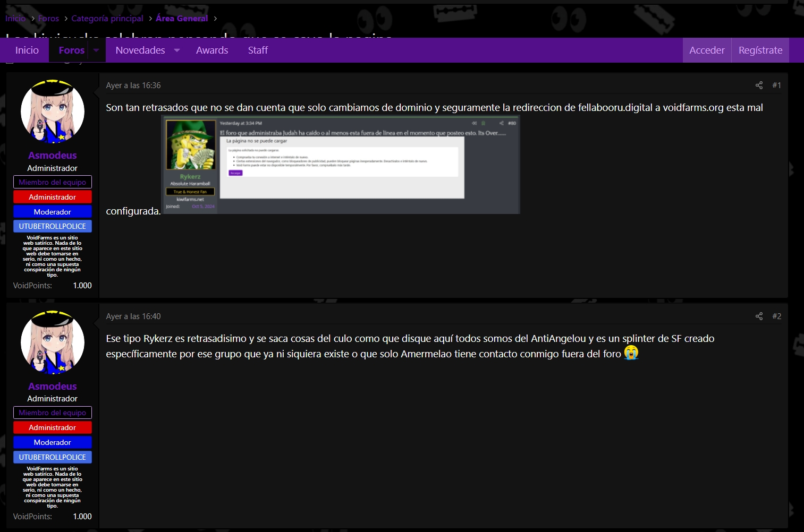This screenshot has width=804, height=532.
Task: Follow the Foros breadcrumb link
Action: [x=48, y=18]
